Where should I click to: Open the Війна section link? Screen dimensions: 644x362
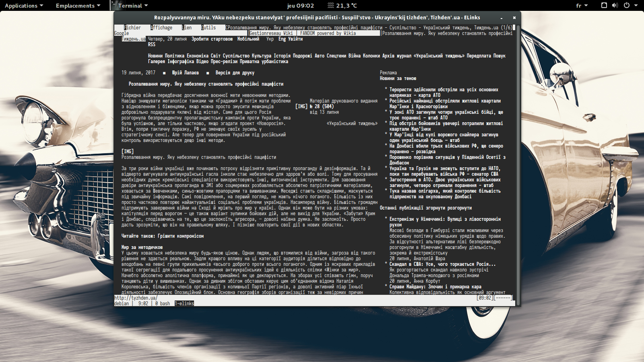(x=355, y=56)
